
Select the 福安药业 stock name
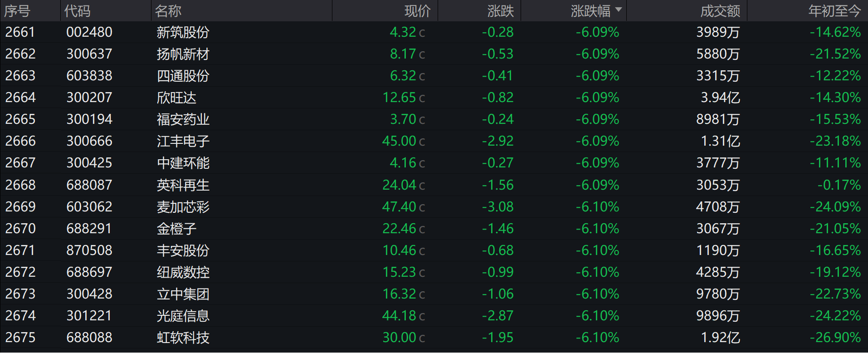point(183,119)
